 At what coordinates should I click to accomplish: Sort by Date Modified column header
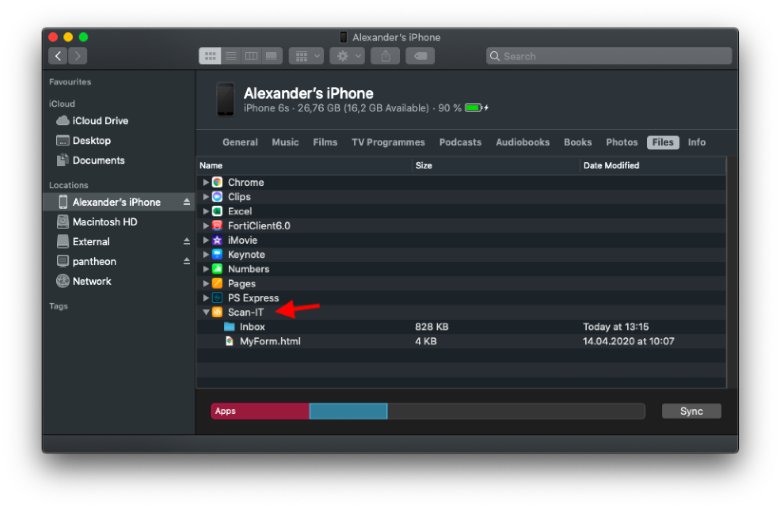(653, 165)
